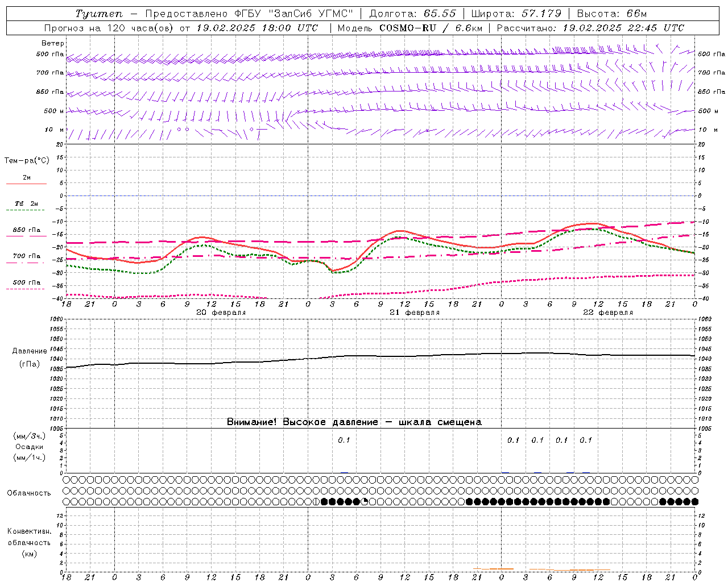Select the forecast start "19.02.2025 18:00 UTC"
Image resolution: width=728 pixels, height=582 pixels.
pyautogui.click(x=257, y=28)
